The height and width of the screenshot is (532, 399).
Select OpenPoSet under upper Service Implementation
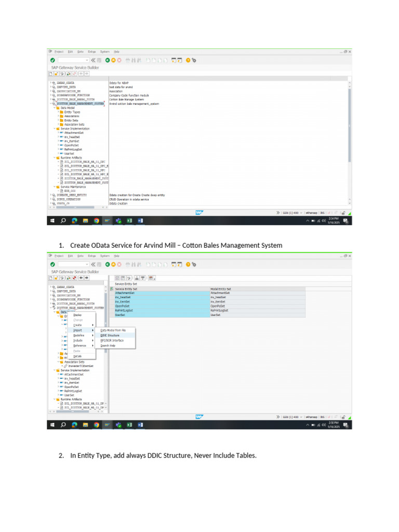71,145
